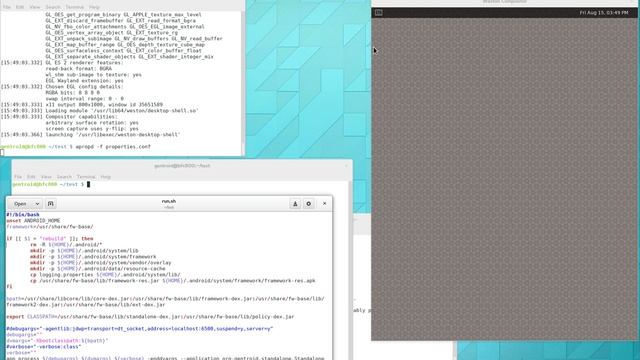Close the lower terminal window
Viewport: 640px width, 360px height.
coord(346,166)
